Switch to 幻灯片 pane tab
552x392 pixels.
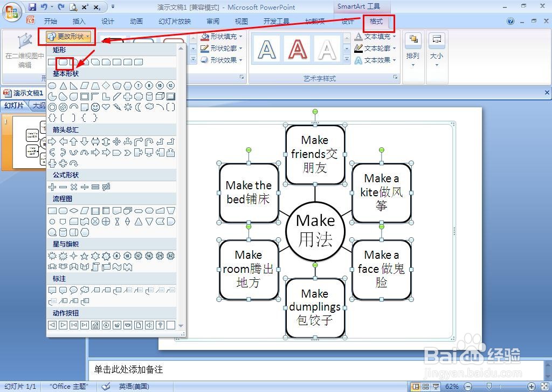pyautogui.click(x=15, y=105)
